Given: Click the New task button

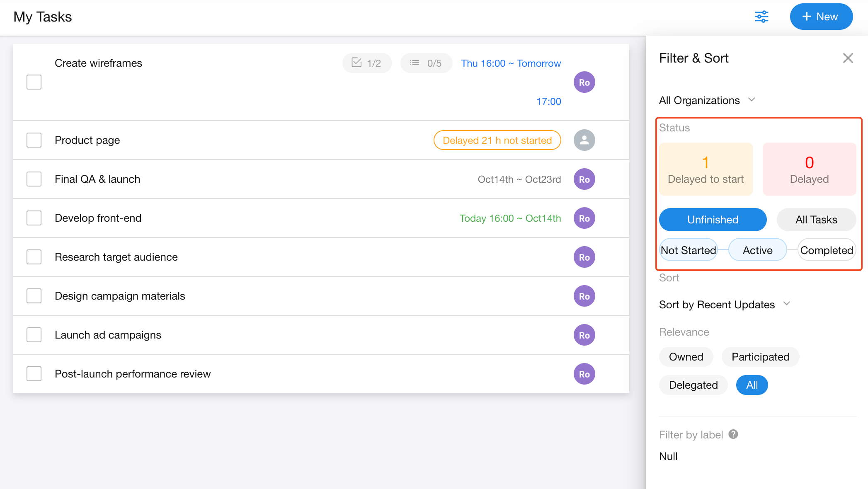Looking at the screenshot, I should (x=821, y=17).
